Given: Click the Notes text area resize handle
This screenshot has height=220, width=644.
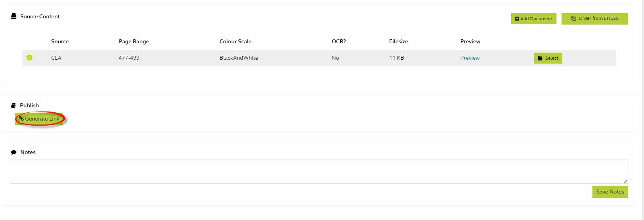Looking at the screenshot, I should [x=625, y=181].
